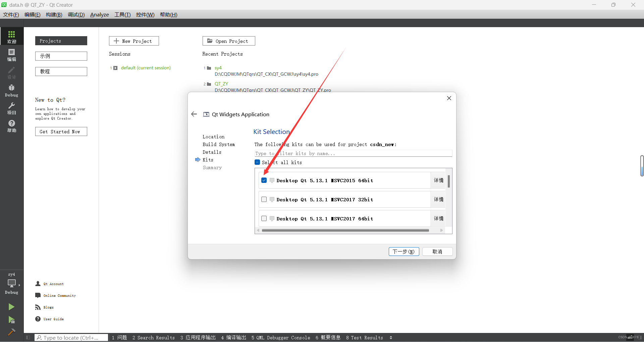Start debugging with green play-bug button
The image size is (644, 342).
point(11,320)
